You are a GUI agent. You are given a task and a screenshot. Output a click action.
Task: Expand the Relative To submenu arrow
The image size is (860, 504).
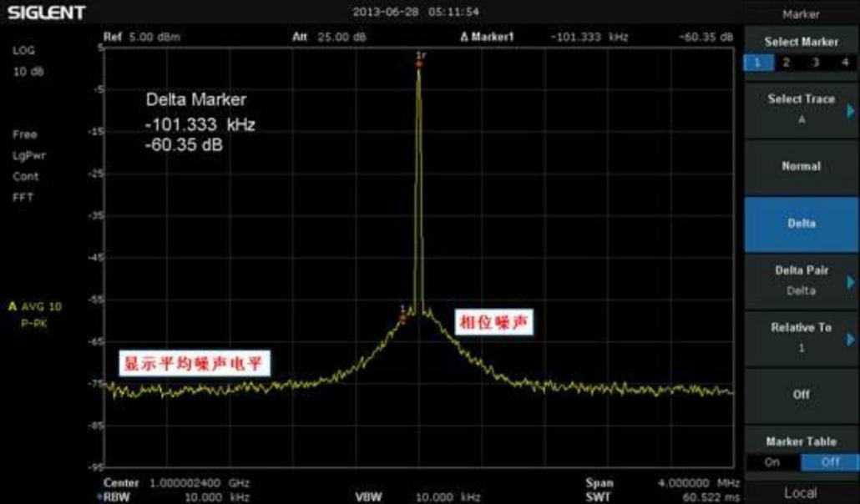pos(851,339)
